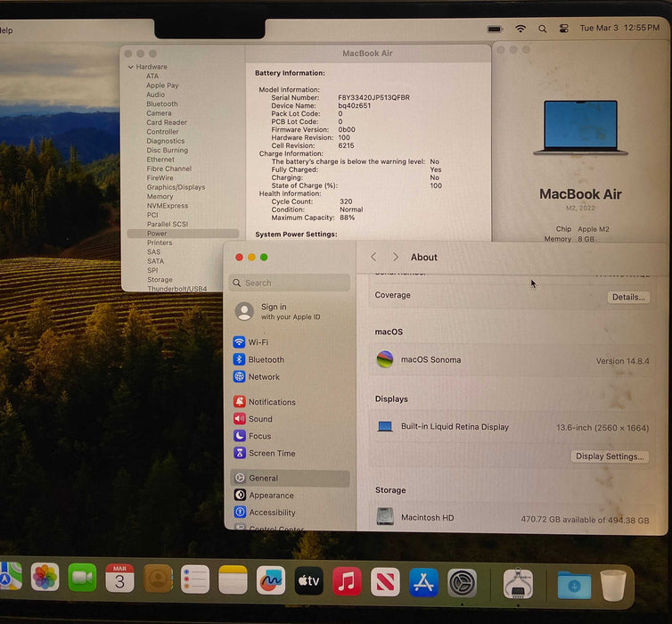Image resolution: width=672 pixels, height=624 pixels.
Task: Click Details button next to Coverage
Action: pyautogui.click(x=628, y=297)
